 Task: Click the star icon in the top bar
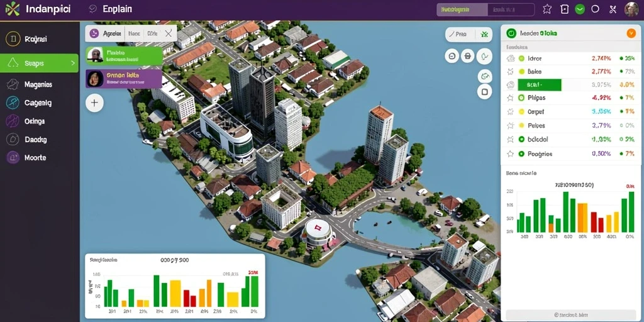(x=547, y=9)
